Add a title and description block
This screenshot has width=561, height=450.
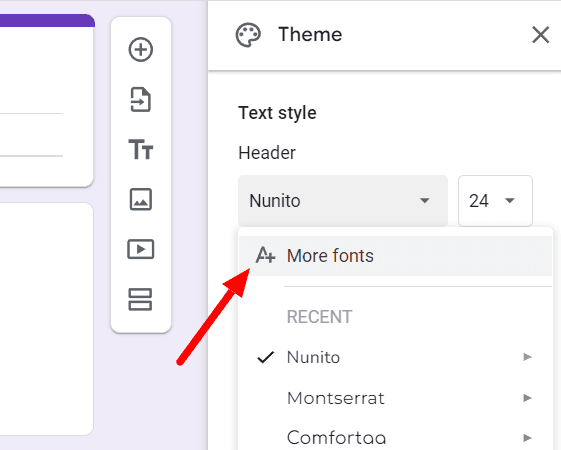coord(141,149)
